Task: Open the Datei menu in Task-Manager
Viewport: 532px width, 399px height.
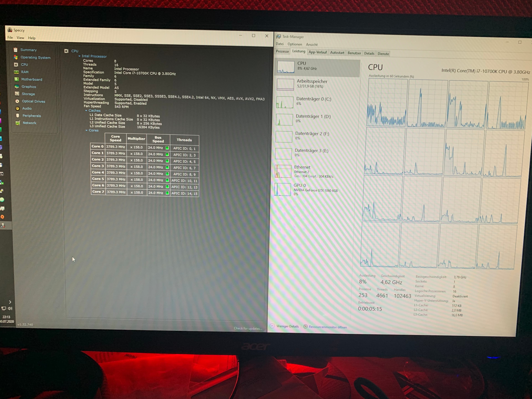Action: pos(280,44)
